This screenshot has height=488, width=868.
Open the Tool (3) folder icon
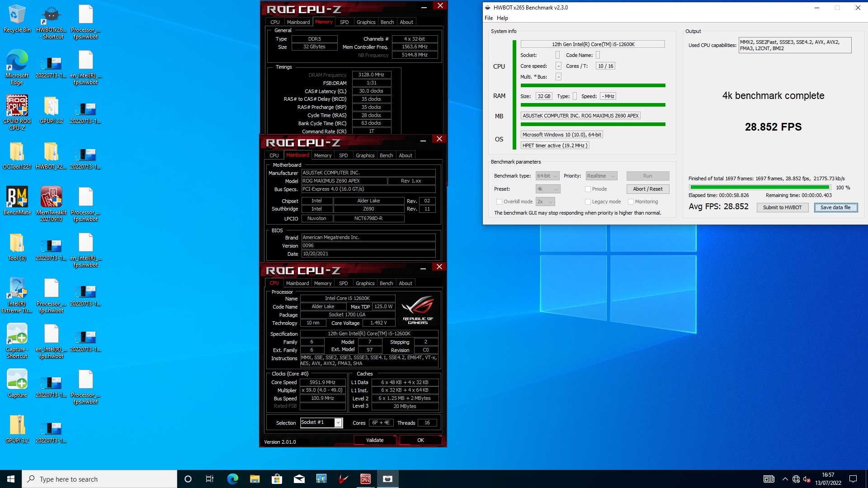[x=17, y=247]
